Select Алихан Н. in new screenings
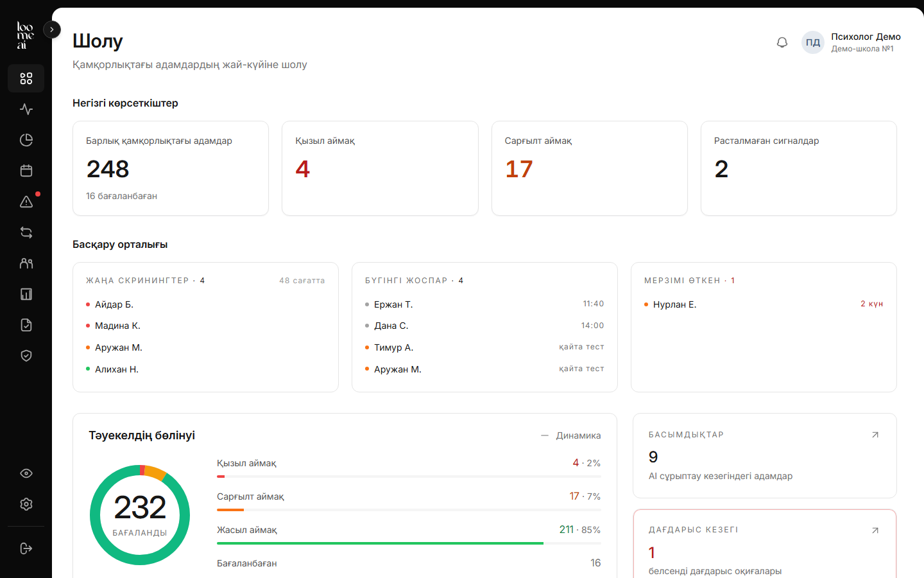 click(205, 369)
